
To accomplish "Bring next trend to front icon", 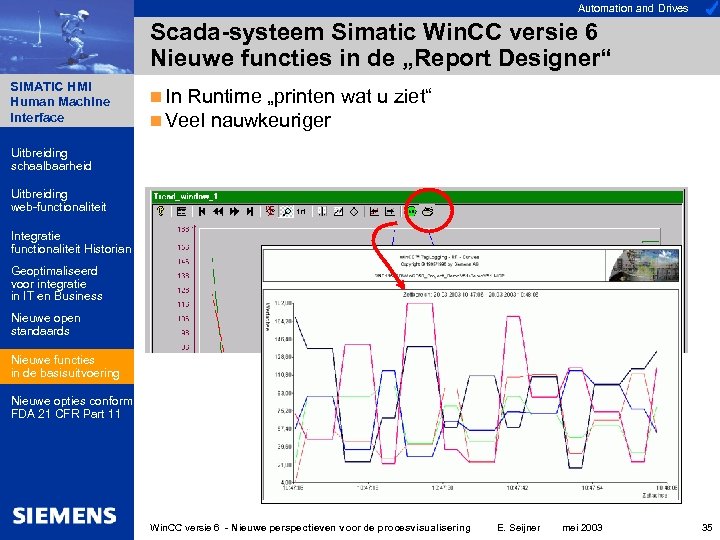I will coord(390,211).
